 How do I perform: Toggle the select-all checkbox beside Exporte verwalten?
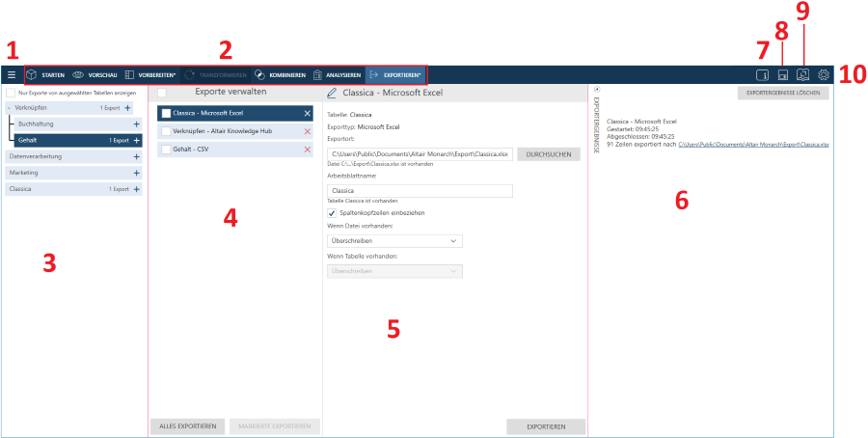pos(162,93)
